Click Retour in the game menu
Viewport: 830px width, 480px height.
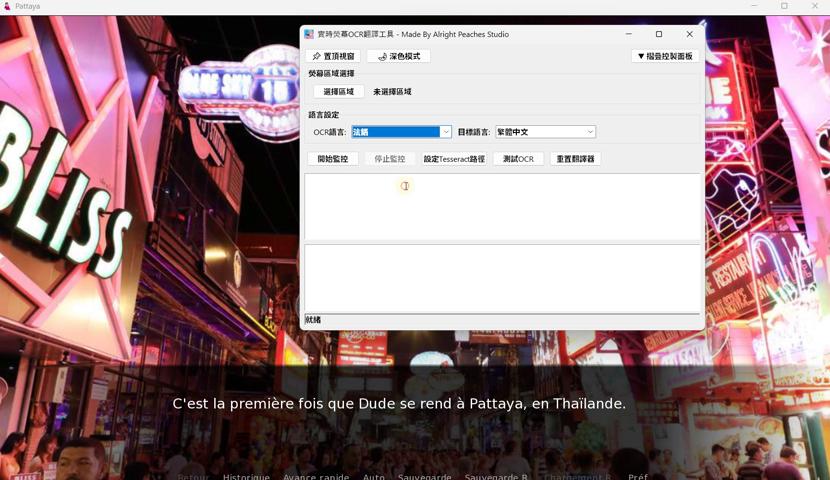193,476
